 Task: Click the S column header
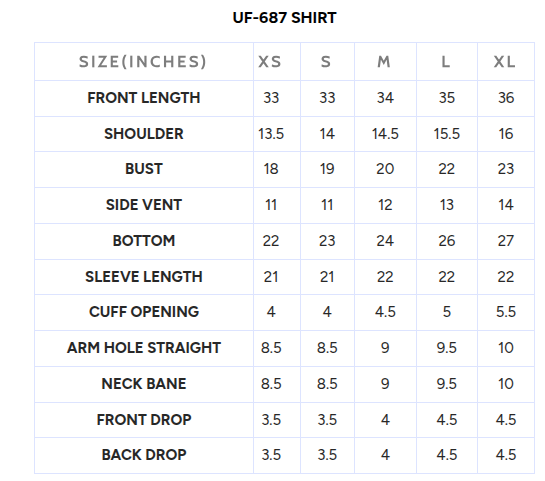click(326, 62)
